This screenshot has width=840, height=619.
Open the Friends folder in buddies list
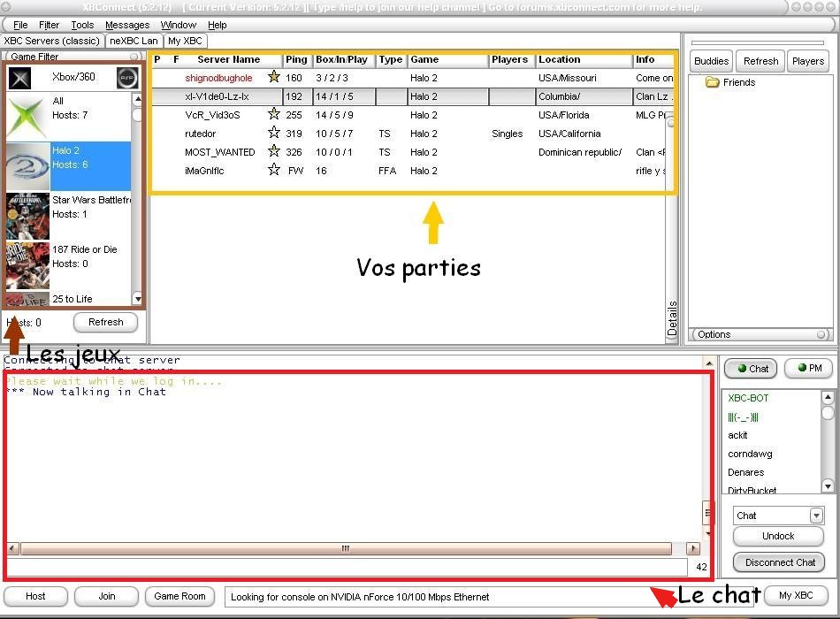click(x=730, y=82)
